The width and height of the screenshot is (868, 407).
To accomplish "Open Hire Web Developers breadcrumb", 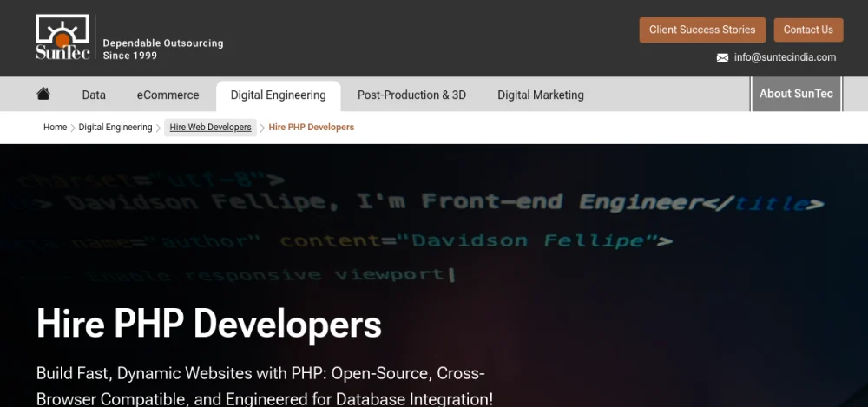I will [210, 127].
